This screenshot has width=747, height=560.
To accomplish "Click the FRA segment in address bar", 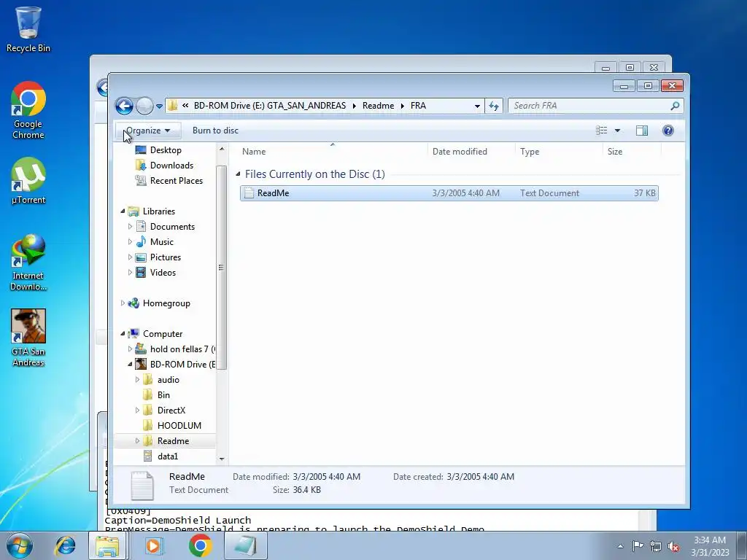I will click(418, 106).
